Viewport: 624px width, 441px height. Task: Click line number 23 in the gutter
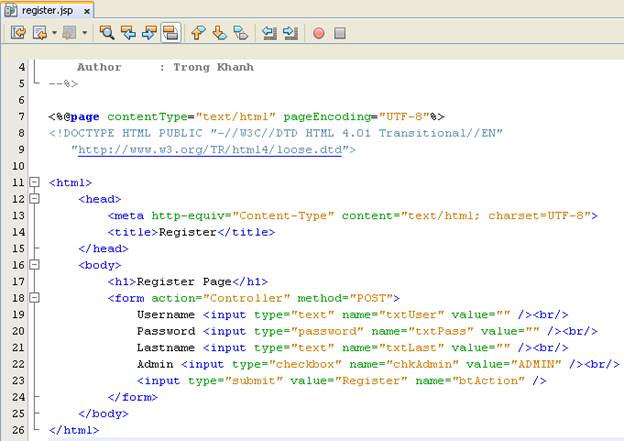click(18, 381)
